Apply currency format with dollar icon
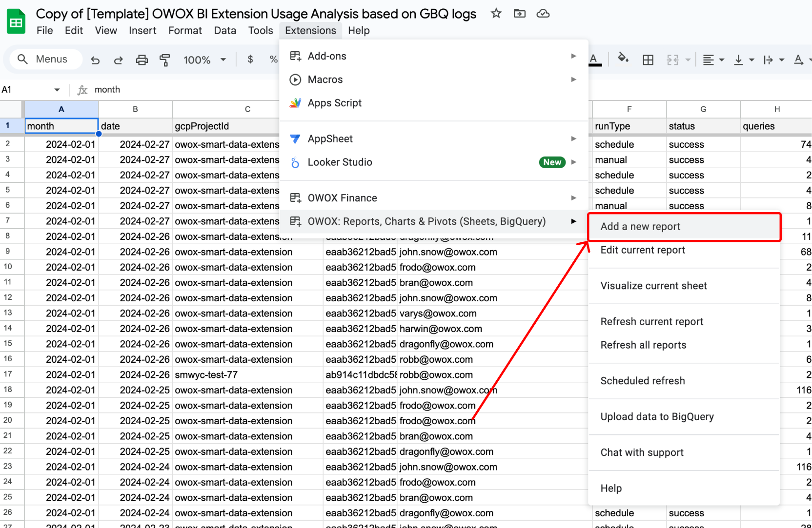 (x=250, y=59)
